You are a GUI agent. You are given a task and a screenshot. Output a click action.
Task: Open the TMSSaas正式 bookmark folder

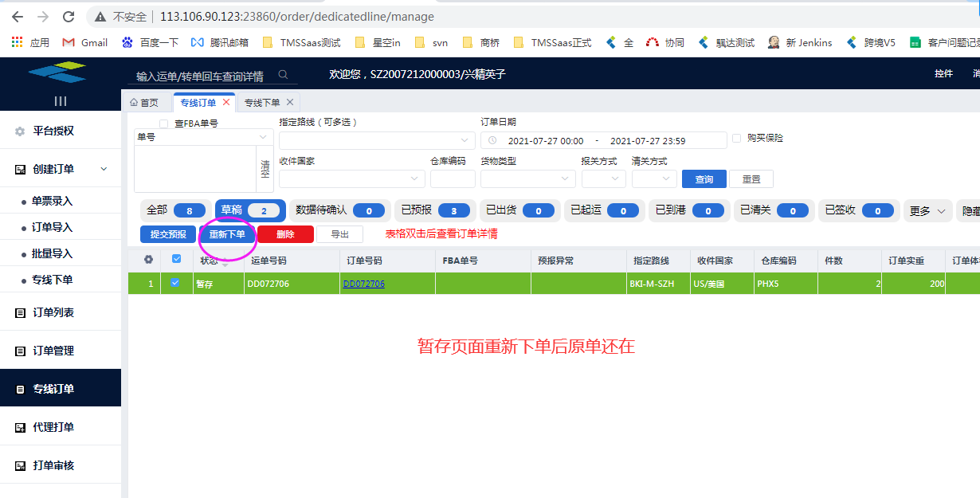(553, 42)
